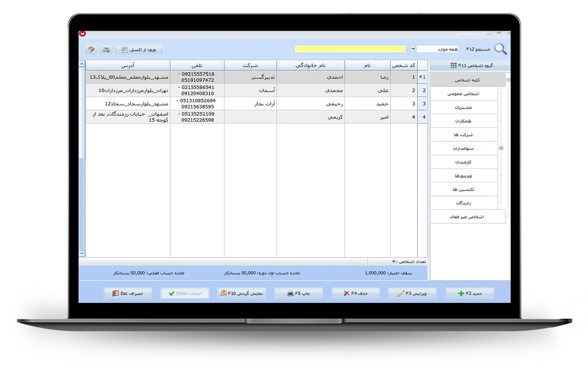Viewport: 588px width, 367px height.
Task: Click the yellow search input field
Action: (350, 49)
